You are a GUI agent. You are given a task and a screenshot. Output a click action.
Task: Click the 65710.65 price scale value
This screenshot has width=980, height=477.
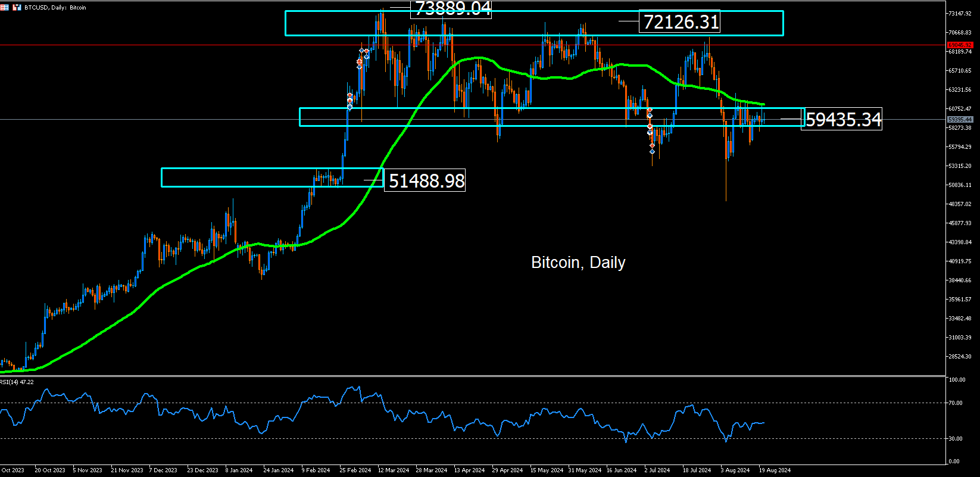click(x=961, y=71)
